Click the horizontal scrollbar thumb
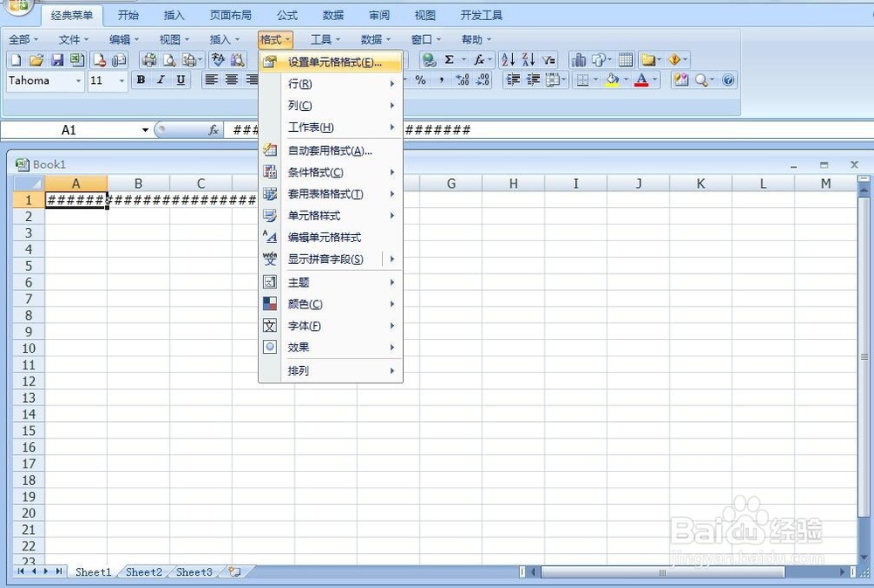The height and width of the screenshot is (588, 874). pyautogui.click(x=662, y=572)
